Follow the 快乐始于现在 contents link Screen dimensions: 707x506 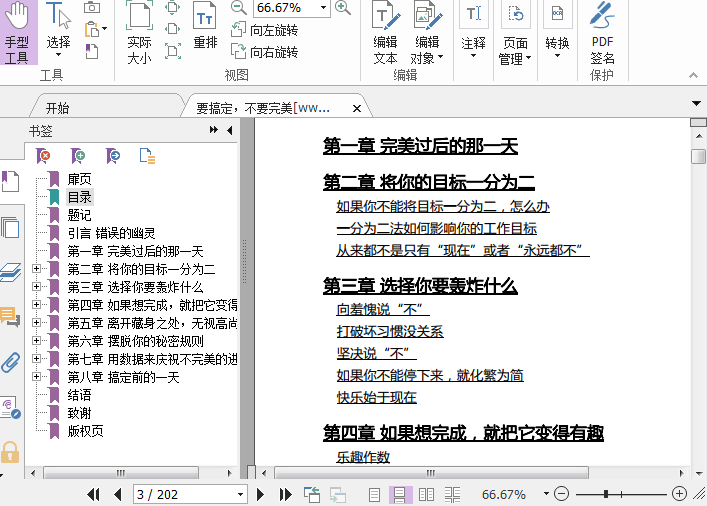[x=376, y=397]
